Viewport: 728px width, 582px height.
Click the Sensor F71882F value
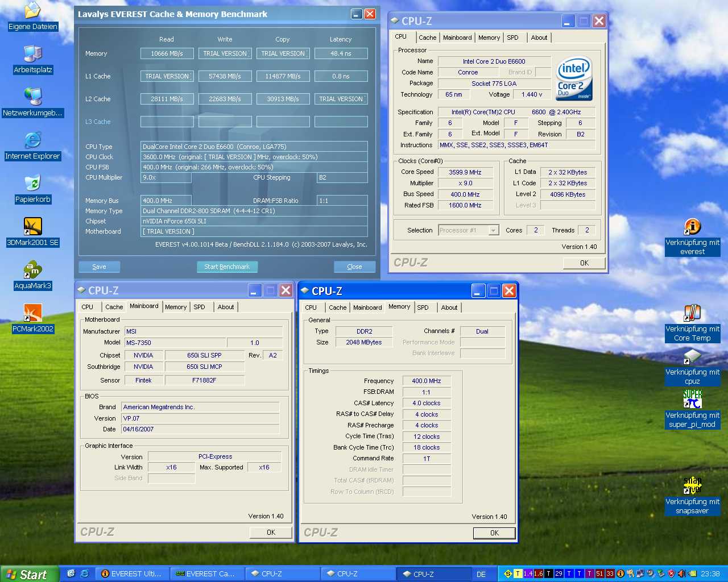[204, 380]
